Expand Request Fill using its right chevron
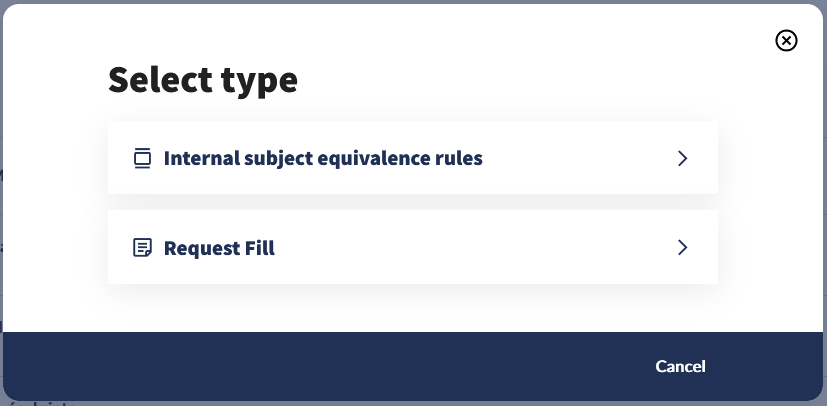Screen dimensions: 827x406 [683, 247]
